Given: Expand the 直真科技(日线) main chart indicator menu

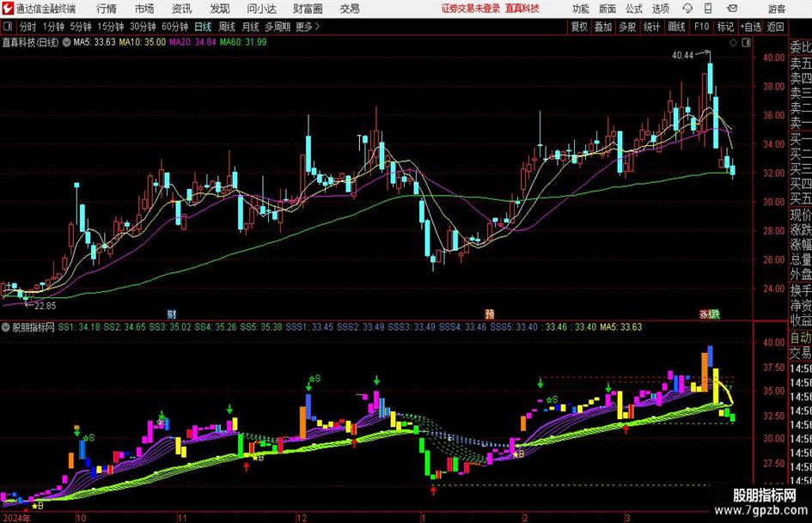Looking at the screenshot, I should (x=66, y=42).
